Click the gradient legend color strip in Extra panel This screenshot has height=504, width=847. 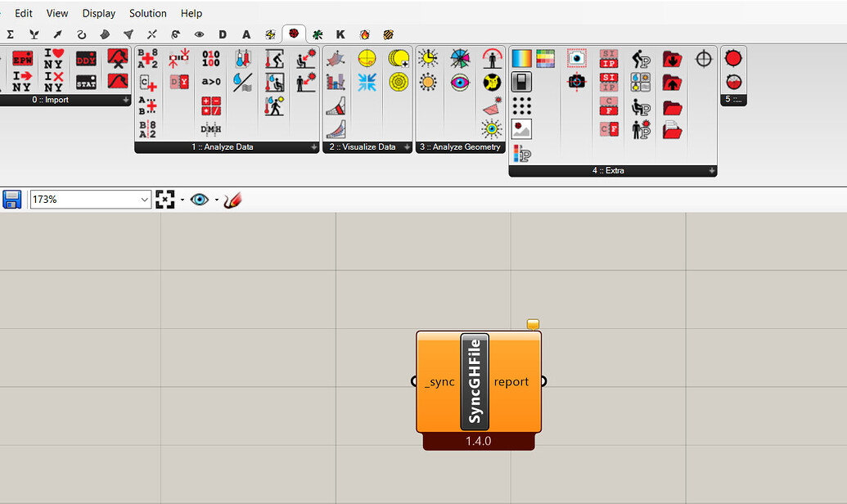(x=523, y=56)
